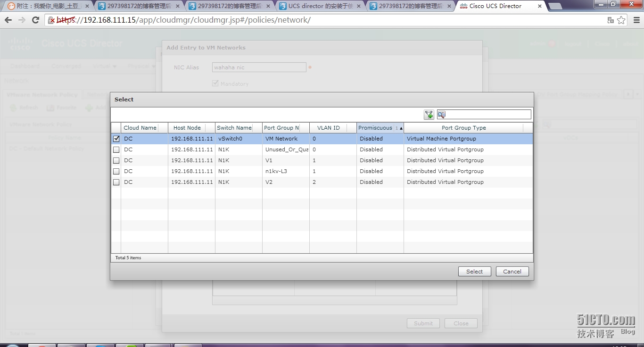Image resolution: width=644 pixels, height=347 pixels.
Task: Select the Unused_Or_Qua port group cell
Action: click(x=286, y=149)
